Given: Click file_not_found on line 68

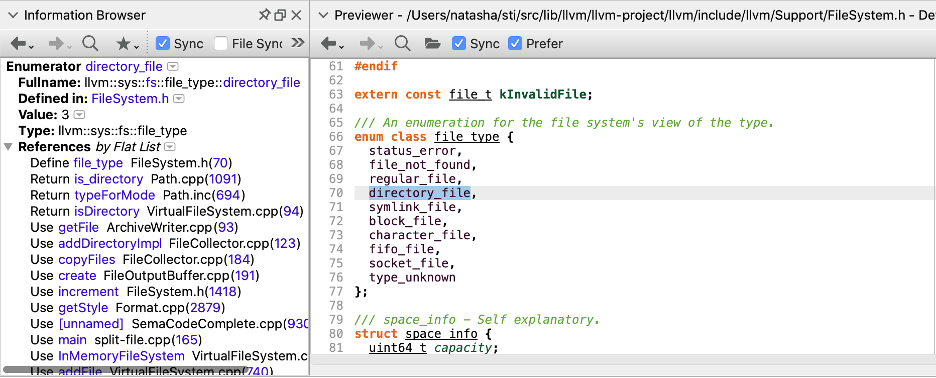Looking at the screenshot, I should click(419, 165).
